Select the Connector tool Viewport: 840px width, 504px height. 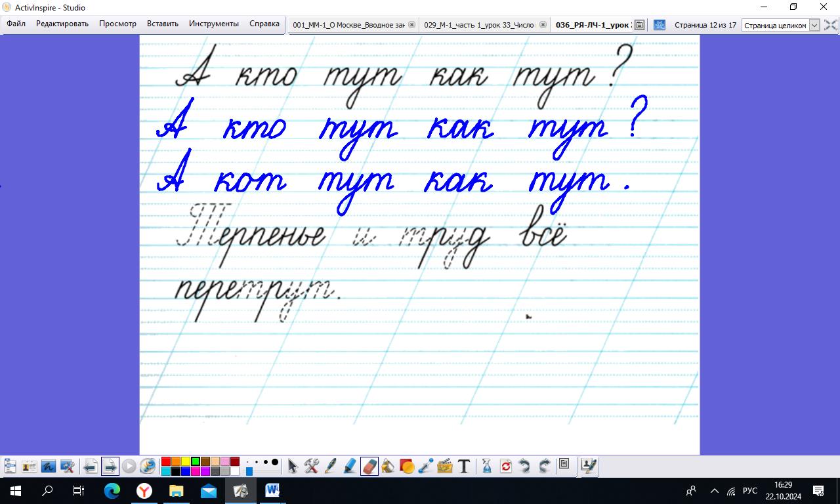point(426,466)
